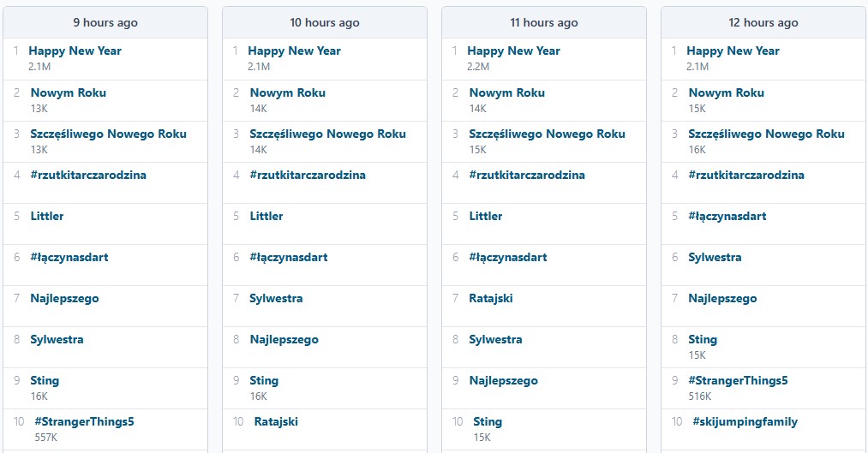Click Ratajski ranked 7 in 11 hours ago
The image size is (868, 453).
click(491, 299)
